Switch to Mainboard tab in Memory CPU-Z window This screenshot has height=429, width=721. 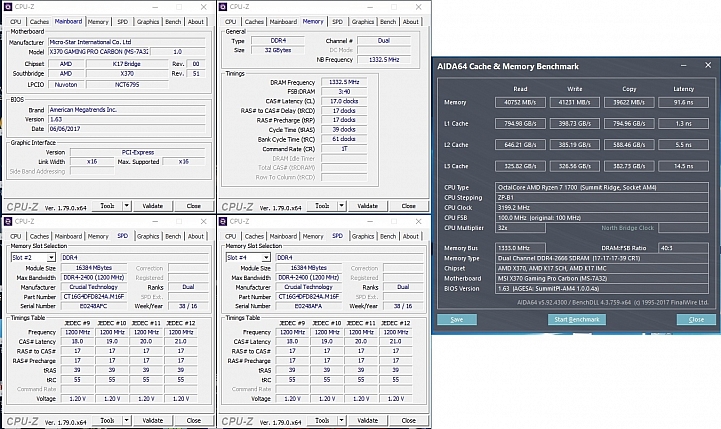coord(283,22)
